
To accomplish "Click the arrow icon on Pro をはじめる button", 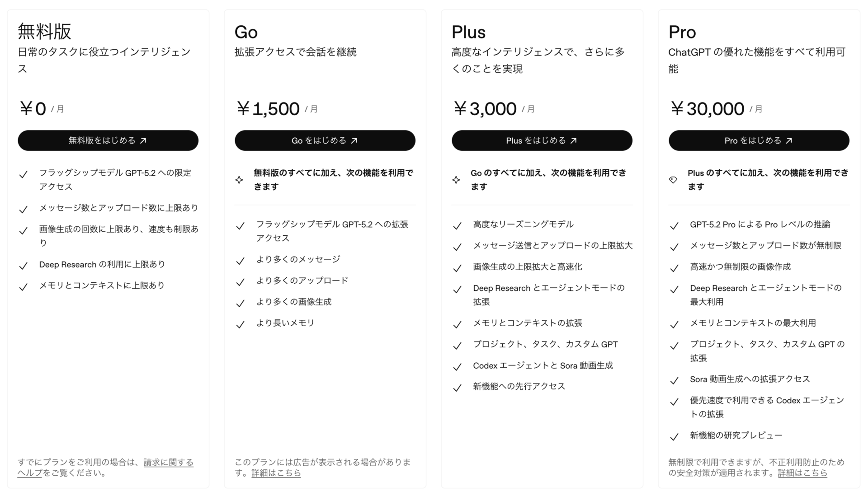I will 789,140.
